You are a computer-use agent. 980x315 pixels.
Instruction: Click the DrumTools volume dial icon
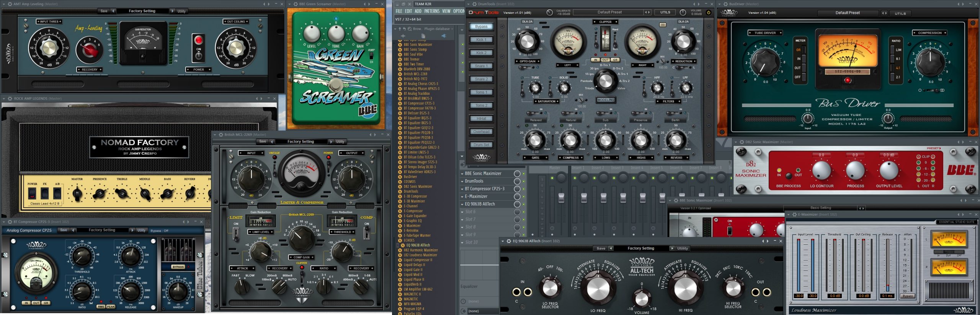click(x=683, y=12)
